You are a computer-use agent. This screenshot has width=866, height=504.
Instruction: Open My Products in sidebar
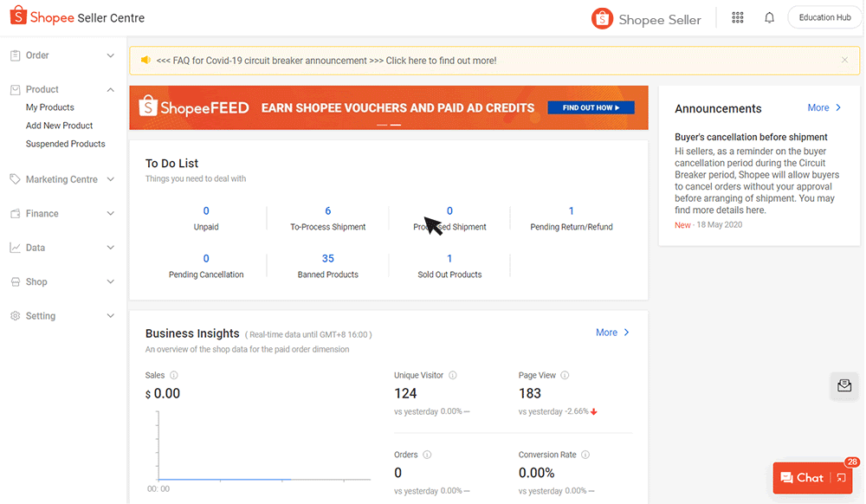(49, 107)
